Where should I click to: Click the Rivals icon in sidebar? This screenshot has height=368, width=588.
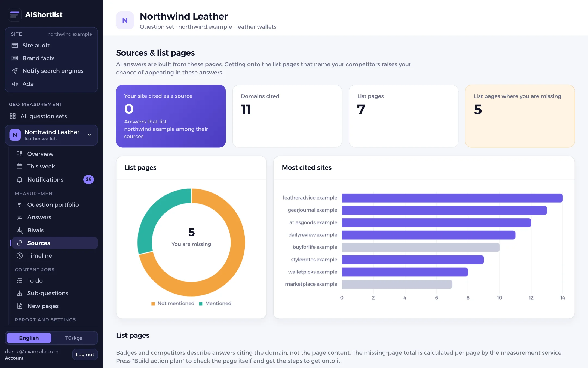pyautogui.click(x=20, y=230)
